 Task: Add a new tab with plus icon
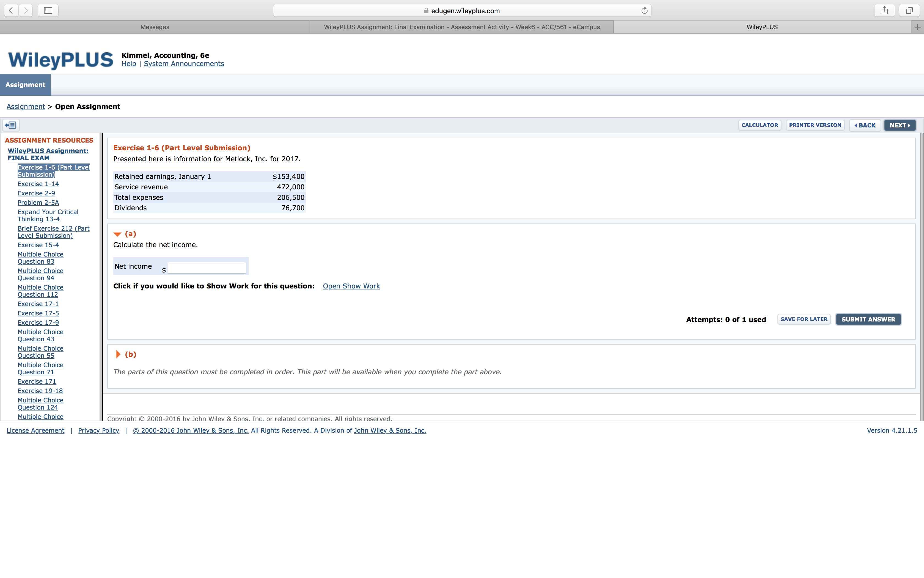pos(917,27)
